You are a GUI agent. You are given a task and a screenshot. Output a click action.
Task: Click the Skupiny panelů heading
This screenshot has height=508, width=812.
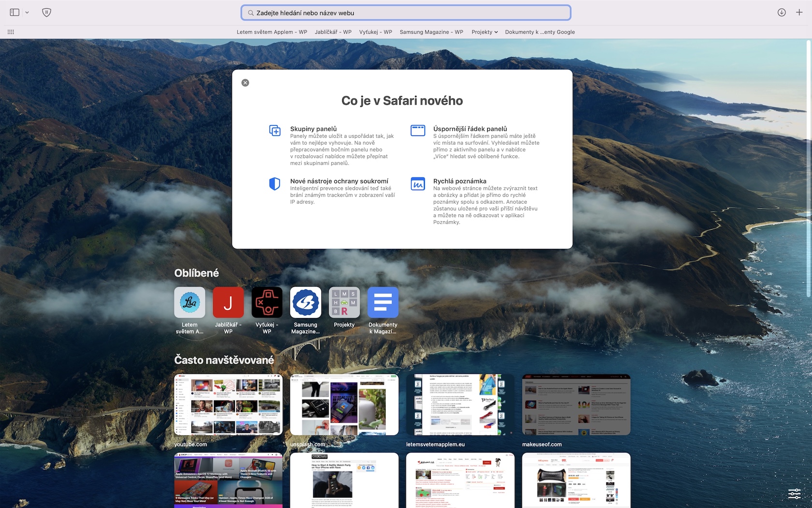coord(313,129)
